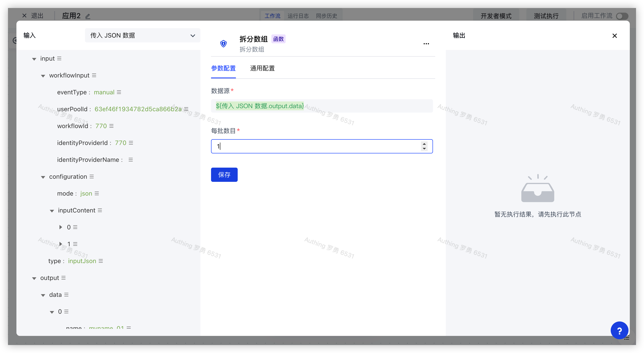This screenshot has height=353, width=644.
Task: Close the node configuration dialog
Action: [614, 36]
